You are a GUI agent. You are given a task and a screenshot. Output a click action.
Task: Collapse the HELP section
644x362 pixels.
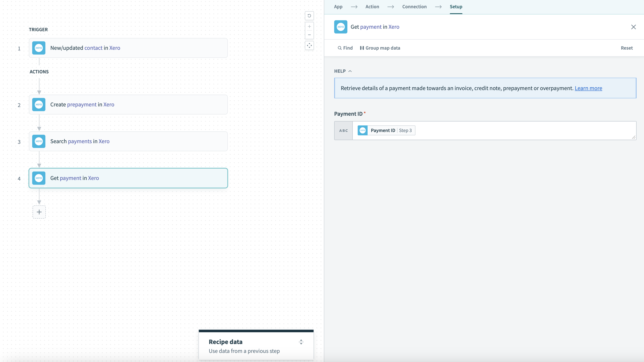click(x=343, y=71)
